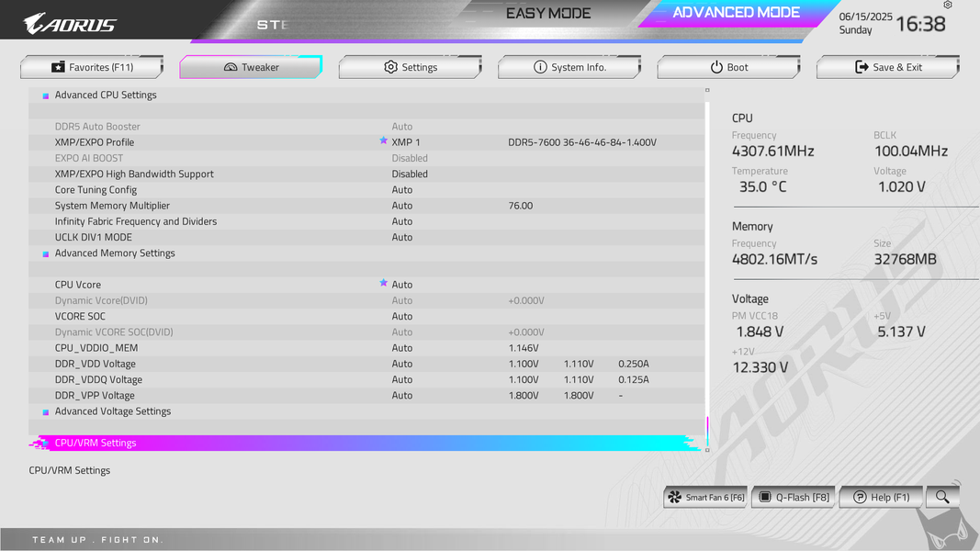Click the +12V 12.330 V reading

coord(760,367)
